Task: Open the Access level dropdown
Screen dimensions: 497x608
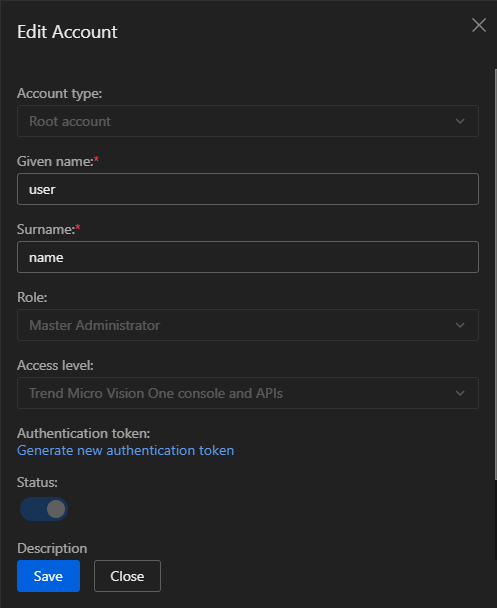Action: (x=248, y=393)
